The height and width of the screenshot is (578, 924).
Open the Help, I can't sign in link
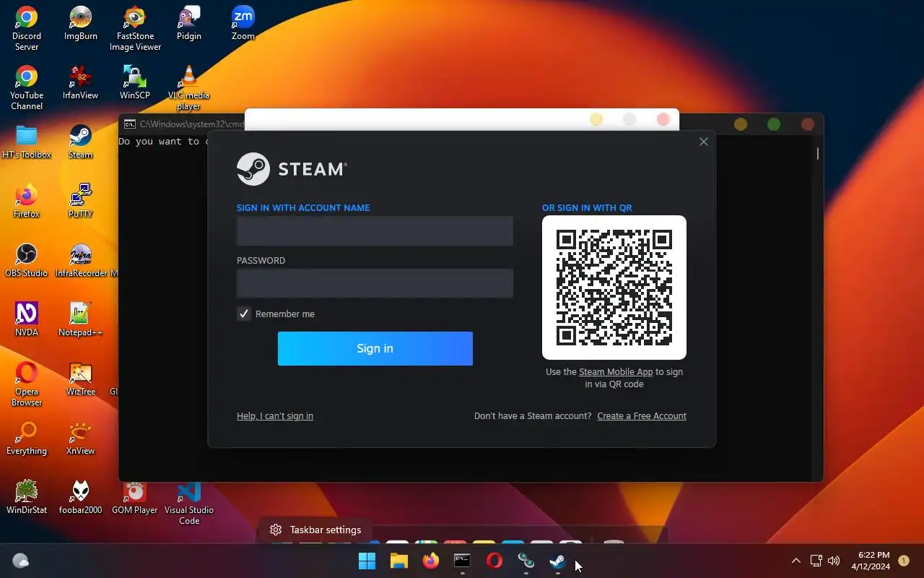(x=275, y=416)
